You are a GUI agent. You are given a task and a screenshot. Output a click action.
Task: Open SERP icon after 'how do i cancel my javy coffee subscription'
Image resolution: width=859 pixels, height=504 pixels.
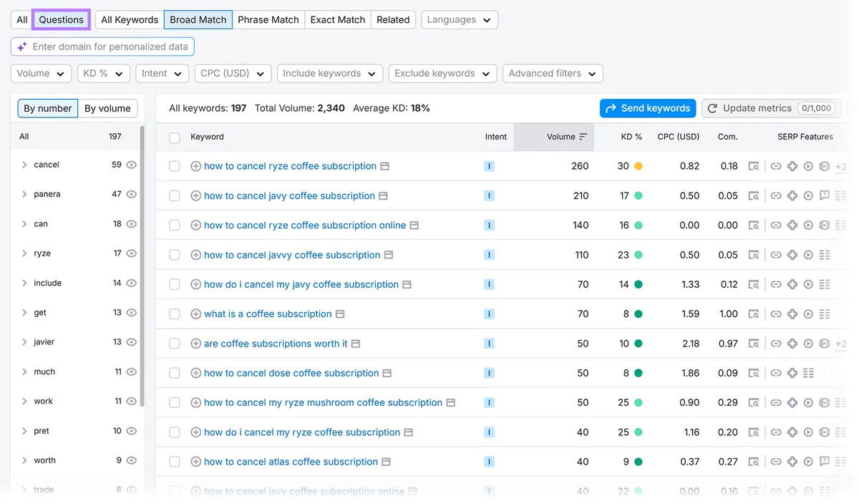[407, 285]
